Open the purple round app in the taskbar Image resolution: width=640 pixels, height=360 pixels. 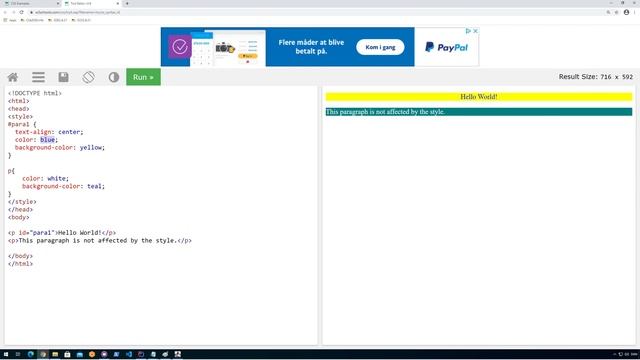104,354
